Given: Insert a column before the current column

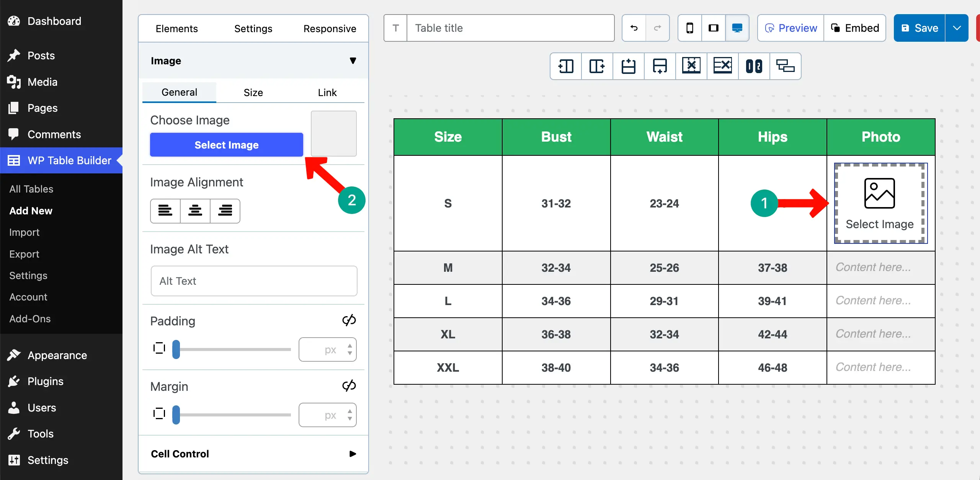Looking at the screenshot, I should 565,66.
